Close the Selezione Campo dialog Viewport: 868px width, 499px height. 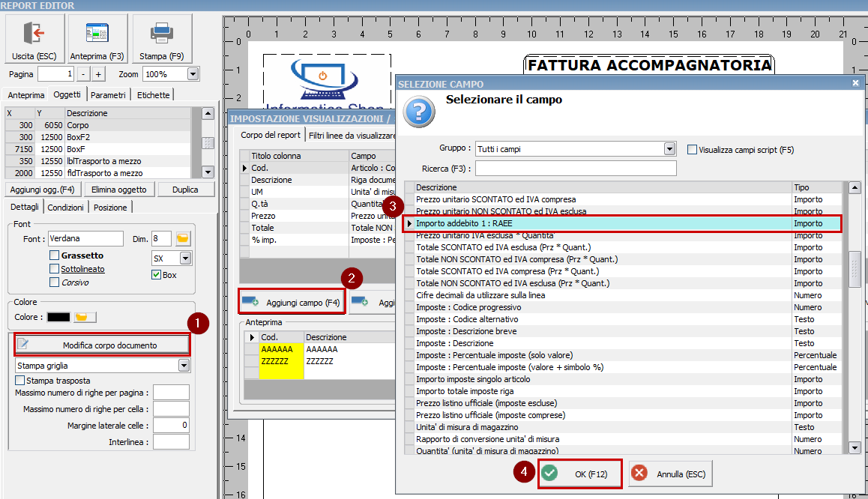[855, 83]
